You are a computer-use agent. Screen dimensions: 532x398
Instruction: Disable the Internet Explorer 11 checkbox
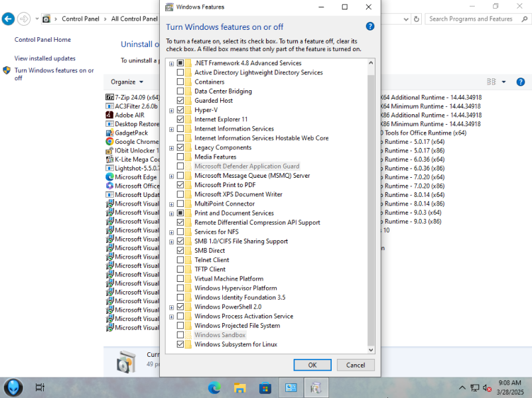[180, 119]
